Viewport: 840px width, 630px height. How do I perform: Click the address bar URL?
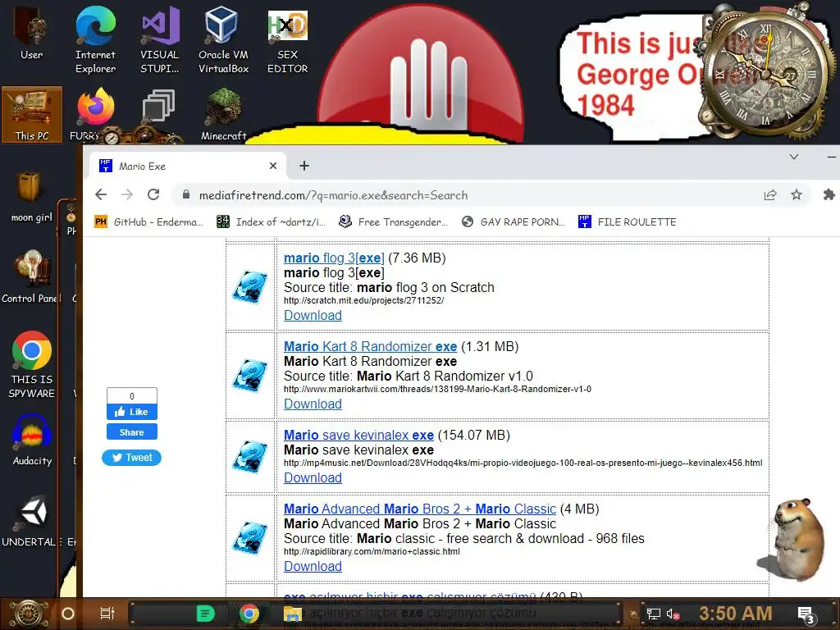point(333,195)
